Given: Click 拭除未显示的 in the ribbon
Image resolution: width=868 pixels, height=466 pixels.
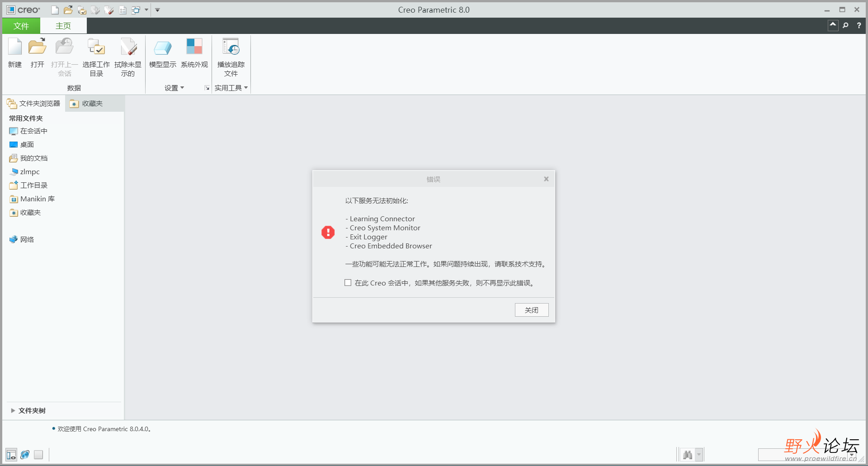Looking at the screenshot, I should tap(128, 57).
